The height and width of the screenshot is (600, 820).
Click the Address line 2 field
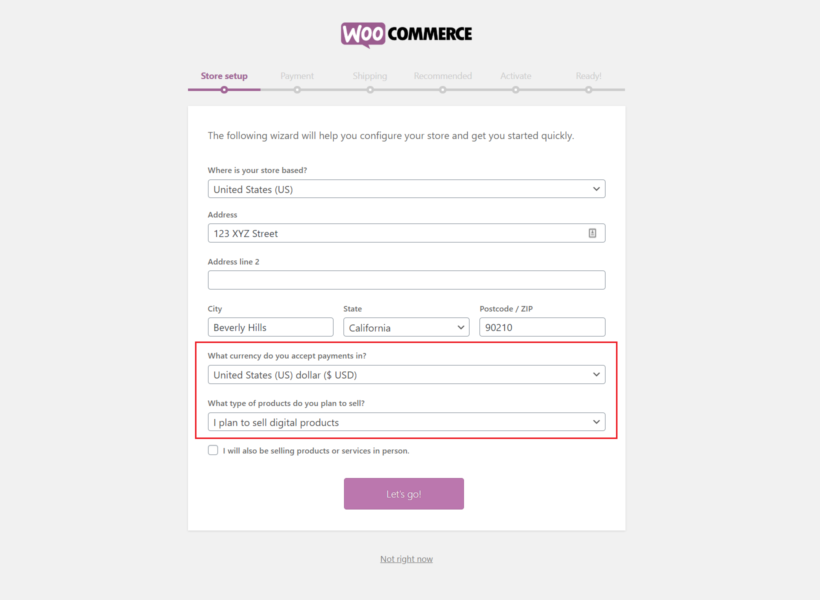[x=406, y=279]
